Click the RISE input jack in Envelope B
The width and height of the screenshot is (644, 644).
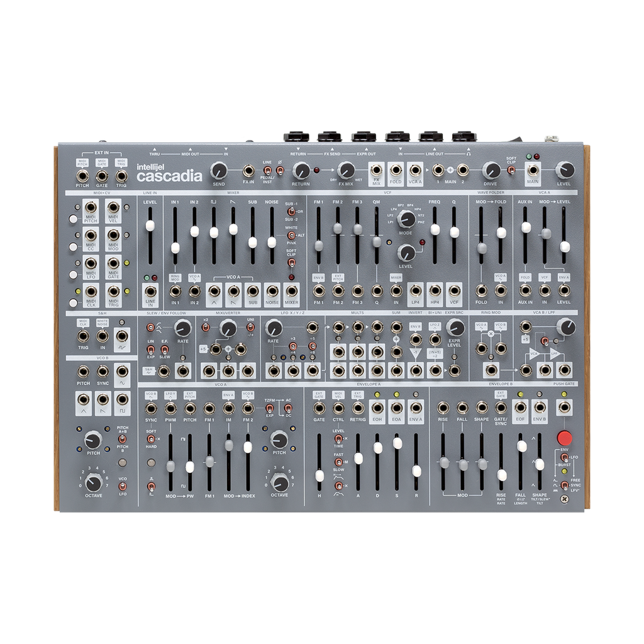[x=443, y=408]
